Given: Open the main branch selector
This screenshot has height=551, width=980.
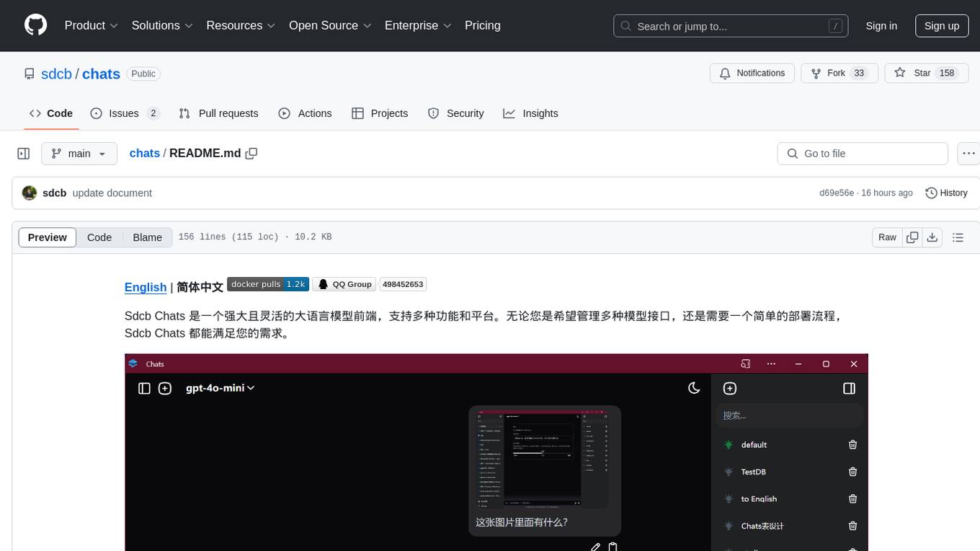Looking at the screenshot, I should tap(79, 154).
